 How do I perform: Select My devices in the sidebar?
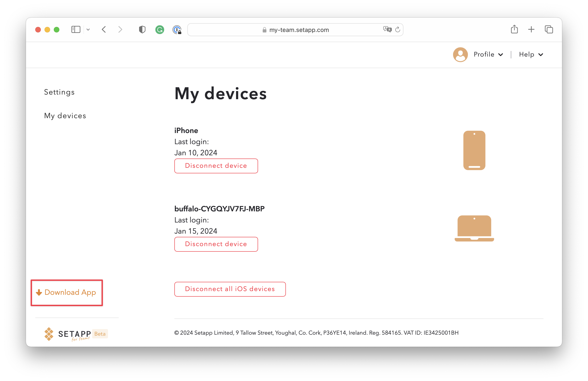[x=65, y=116]
